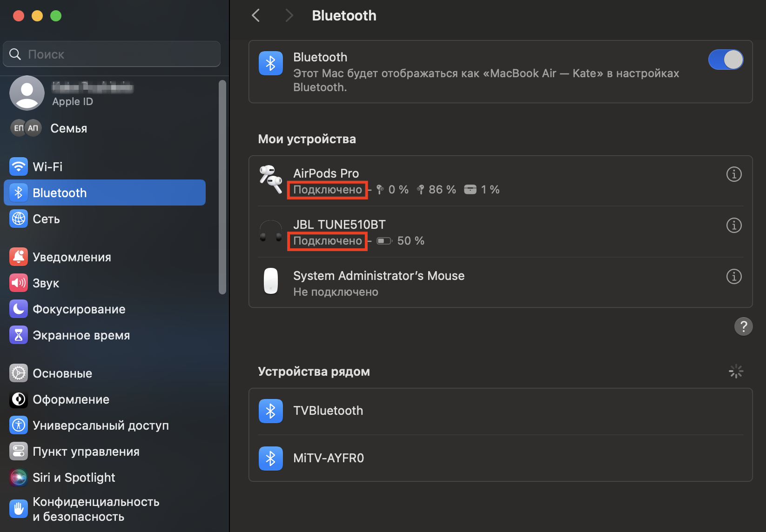Go back with the left chevron
766x532 pixels.
tap(256, 15)
